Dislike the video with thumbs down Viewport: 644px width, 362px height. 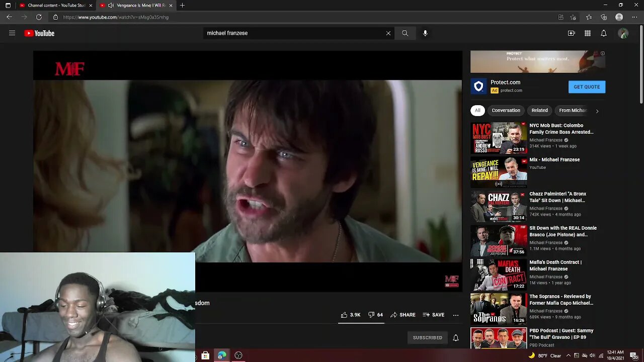pyautogui.click(x=376, y=315)
